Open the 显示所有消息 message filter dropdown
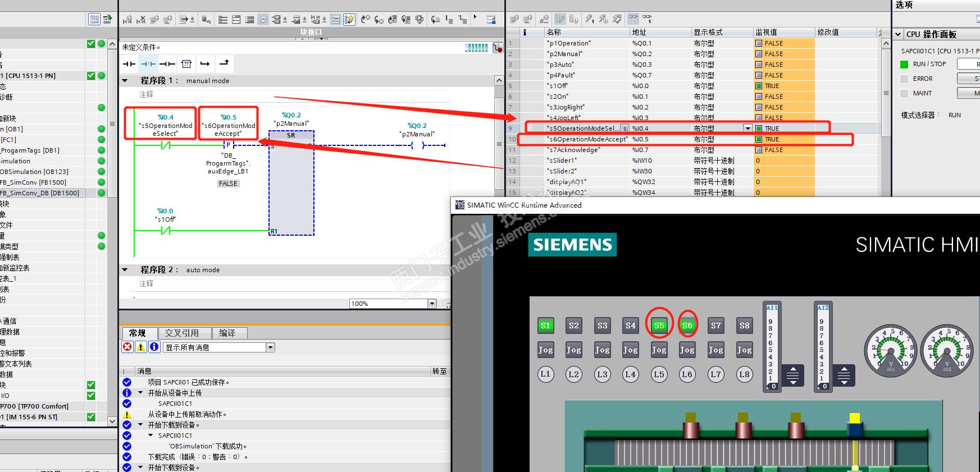This screenshot has height=472, width=980. click(270, 347)
